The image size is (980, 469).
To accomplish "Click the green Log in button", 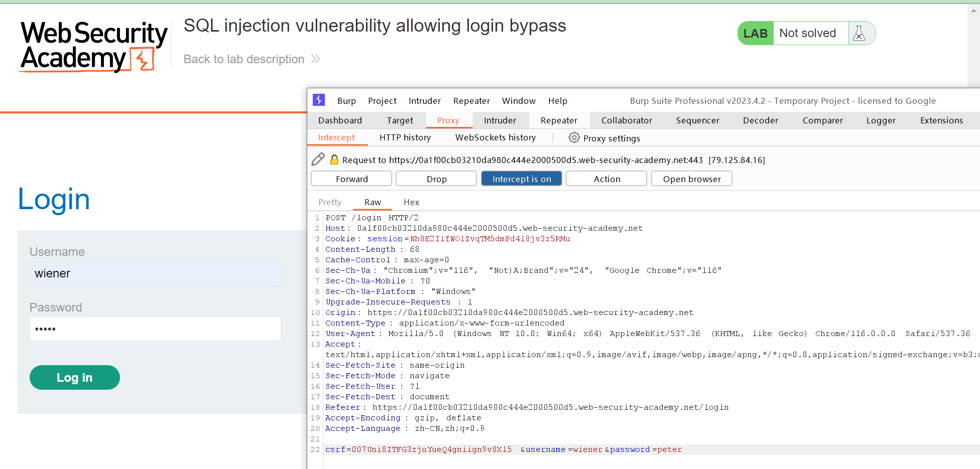I will [74, 377].
